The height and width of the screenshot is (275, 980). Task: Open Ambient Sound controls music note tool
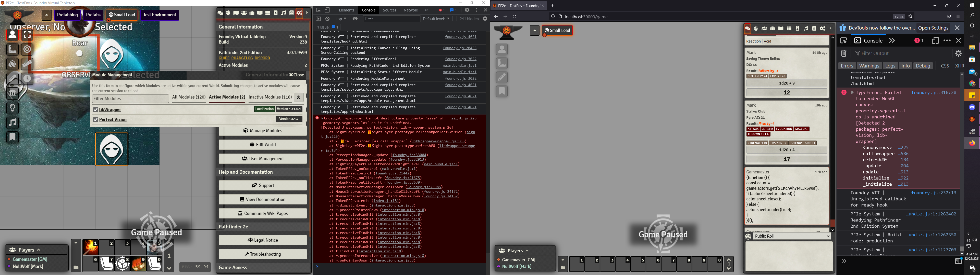pos(13,122)
